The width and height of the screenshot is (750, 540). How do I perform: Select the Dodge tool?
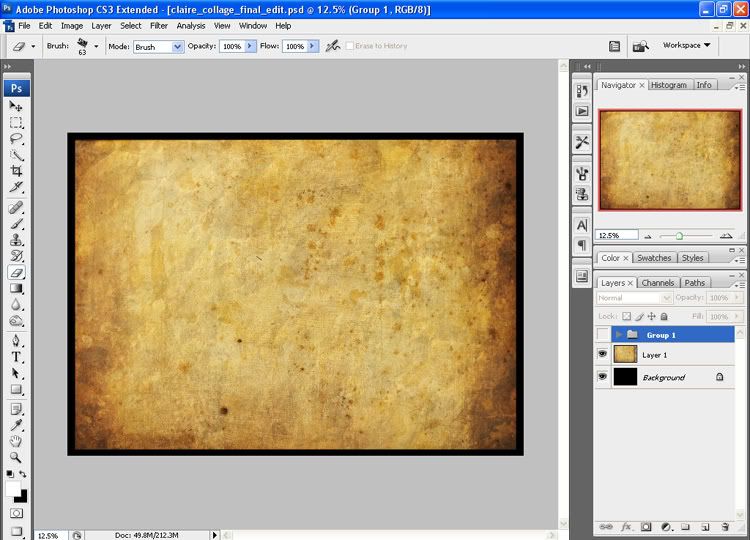tap(16, 321)
